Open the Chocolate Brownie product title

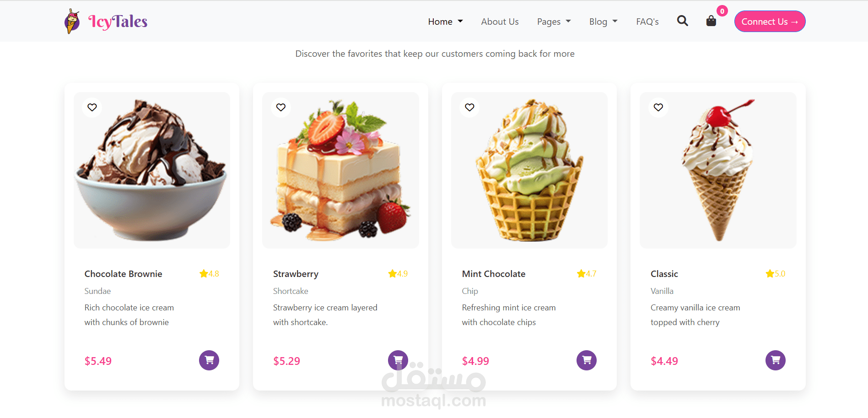point(123,274)
